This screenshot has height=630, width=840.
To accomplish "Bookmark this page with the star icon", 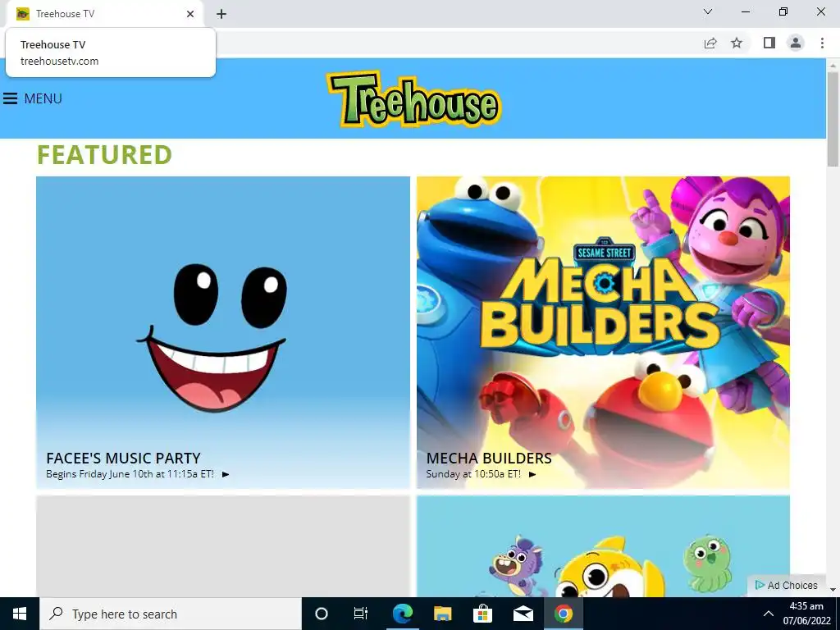I will pos(737,43).
